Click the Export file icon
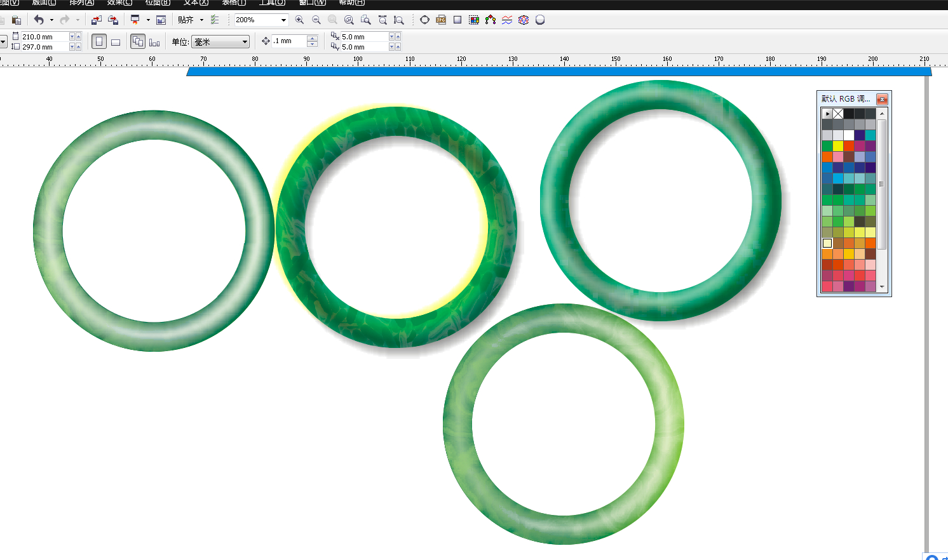Viewport: 948px width, 560px height. [x=113, y=20]
